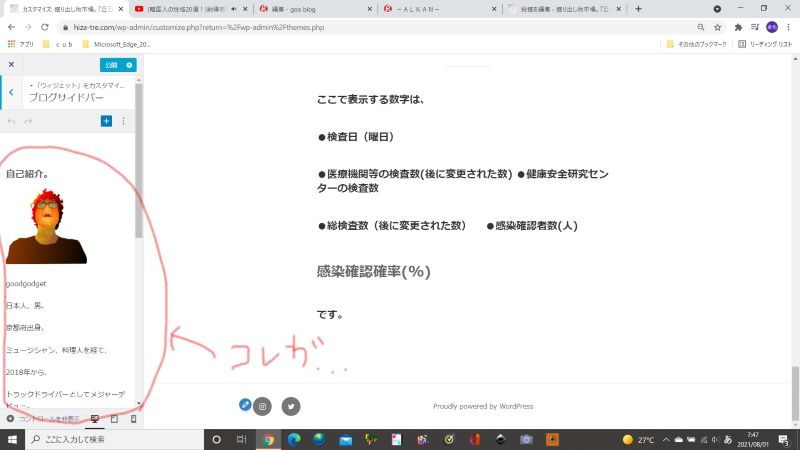Click the volume icon in system tray
The width and height of the screenshot is (800, 450).
[x=715, y=439]
